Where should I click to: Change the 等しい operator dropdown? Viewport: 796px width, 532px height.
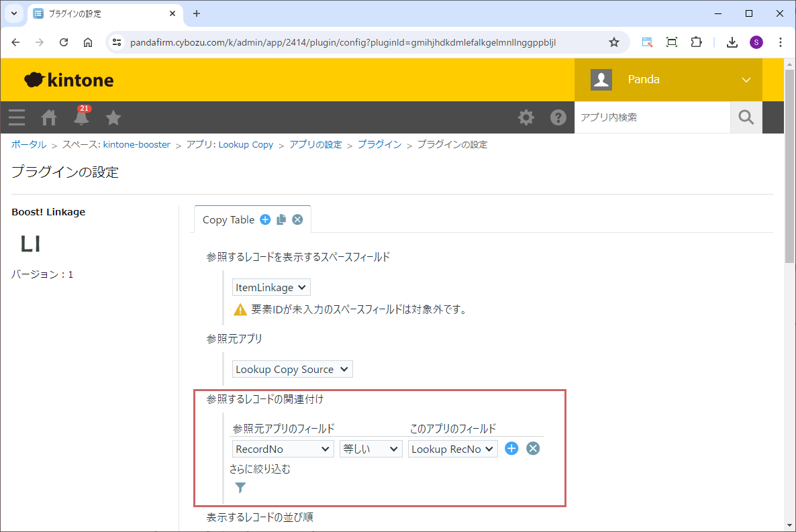click(370, 449)
